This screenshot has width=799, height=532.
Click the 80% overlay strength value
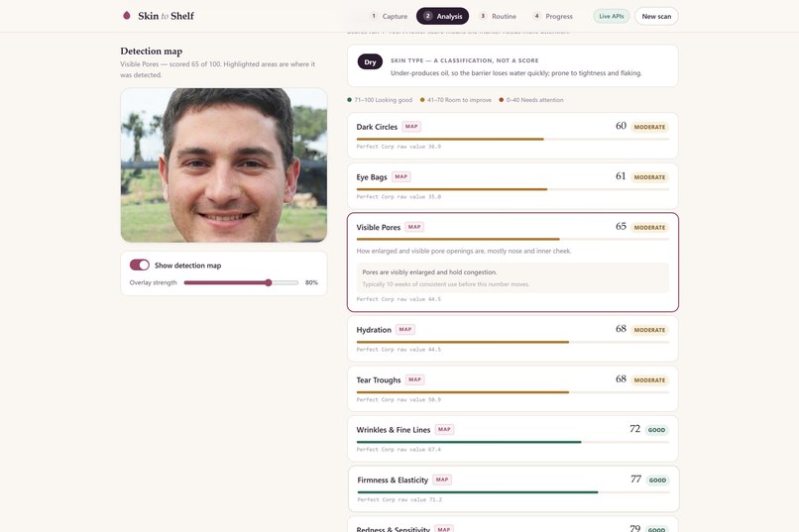[311, 282]
